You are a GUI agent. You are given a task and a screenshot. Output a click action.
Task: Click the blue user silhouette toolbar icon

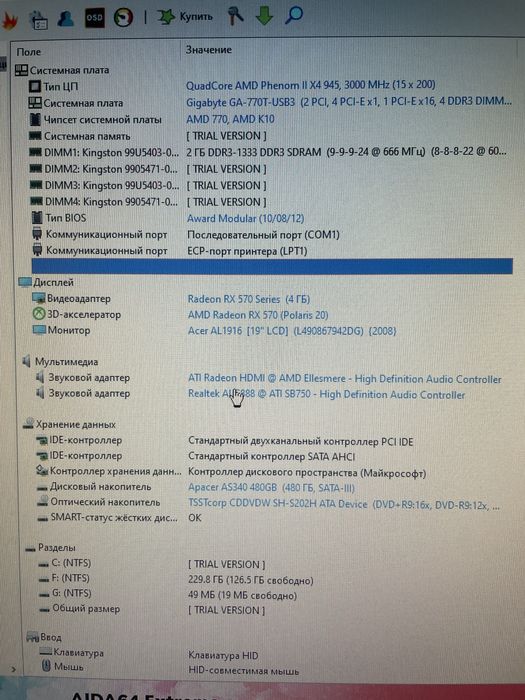(65, 18)
